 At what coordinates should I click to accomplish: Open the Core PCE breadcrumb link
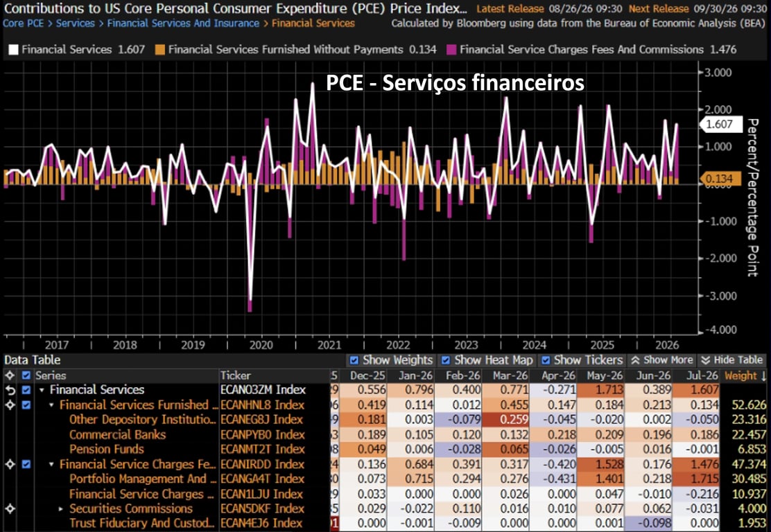pyautogui.click(x=23, y=23)
